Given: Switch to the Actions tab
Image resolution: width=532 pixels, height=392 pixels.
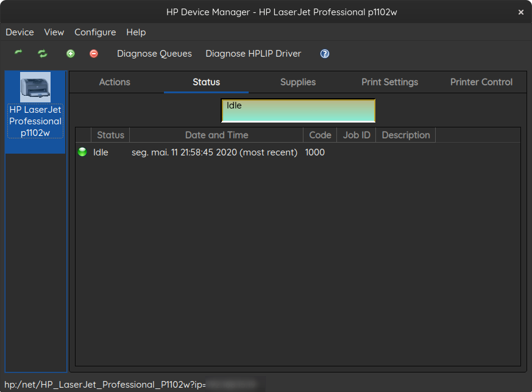Looking at the screenshot, I should coord(115,82).
